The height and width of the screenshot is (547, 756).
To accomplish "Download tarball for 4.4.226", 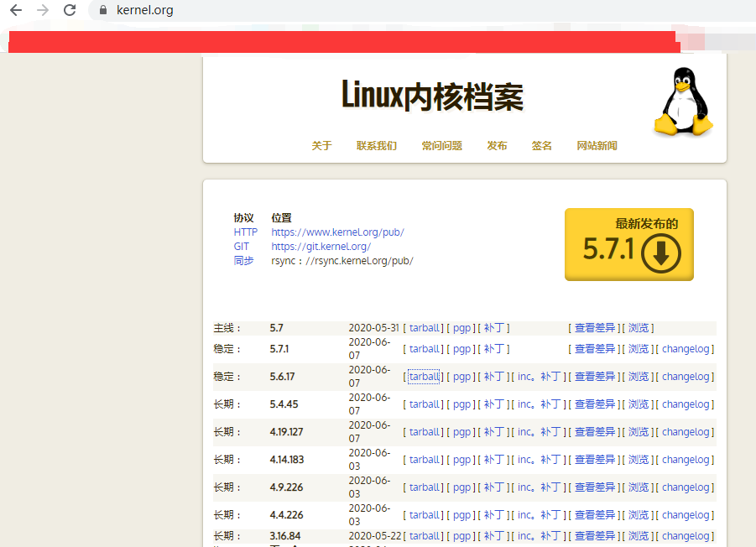I will point(425,515).
